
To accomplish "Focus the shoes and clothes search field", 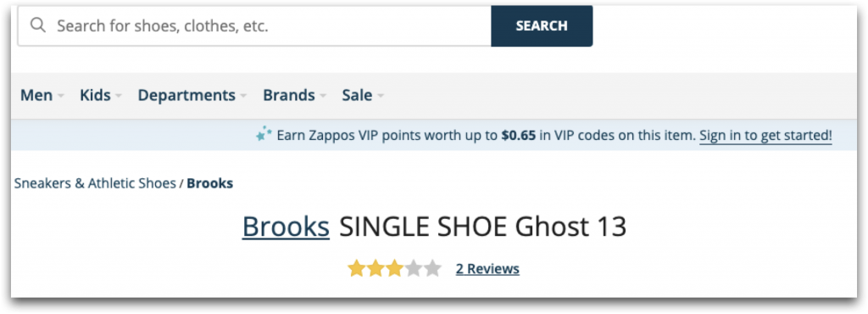I will [254, 26].
